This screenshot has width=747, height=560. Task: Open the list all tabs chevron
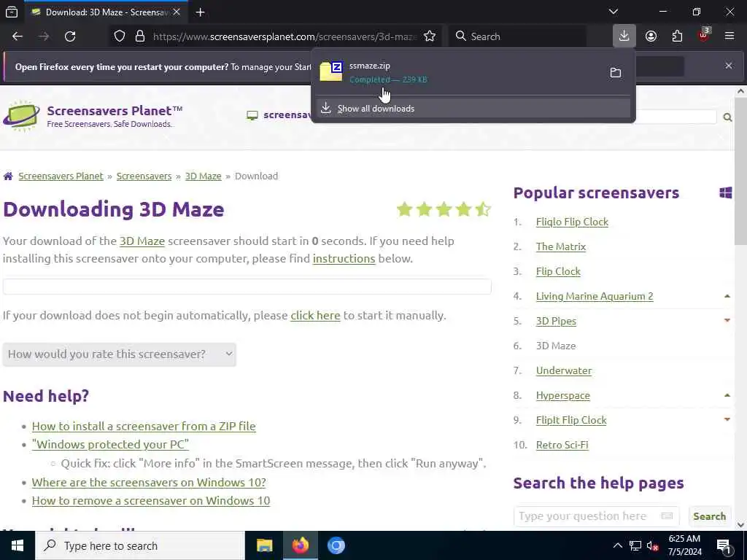point(613,12)
